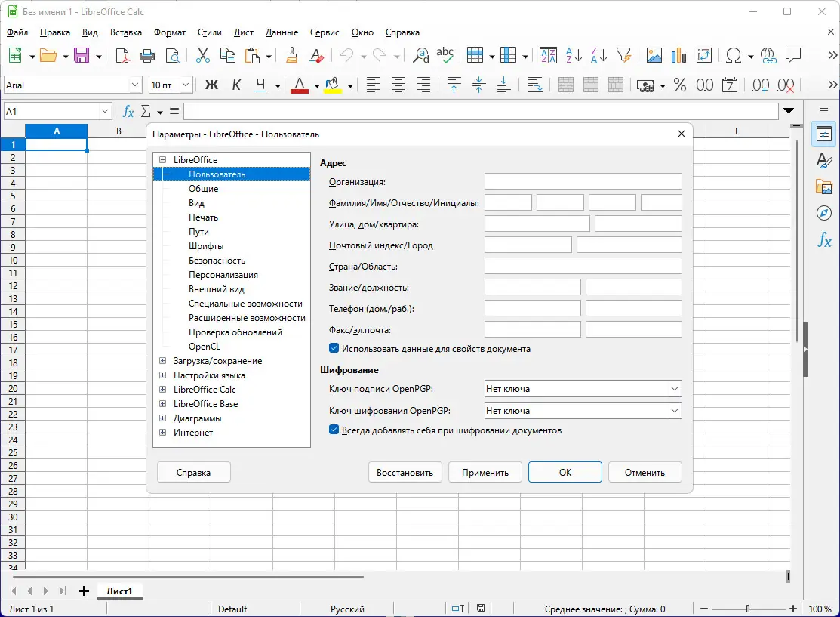Click the Insert Chart icon
Viewport: 840px width, 617px height.
pyautogui.click(x=678, y=55)
